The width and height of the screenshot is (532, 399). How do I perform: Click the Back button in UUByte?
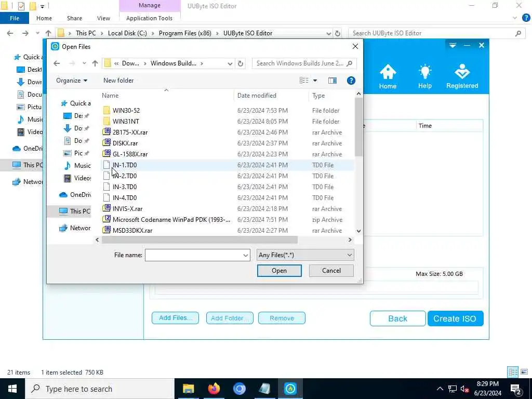pyautogui.click(x=397, y=318)
